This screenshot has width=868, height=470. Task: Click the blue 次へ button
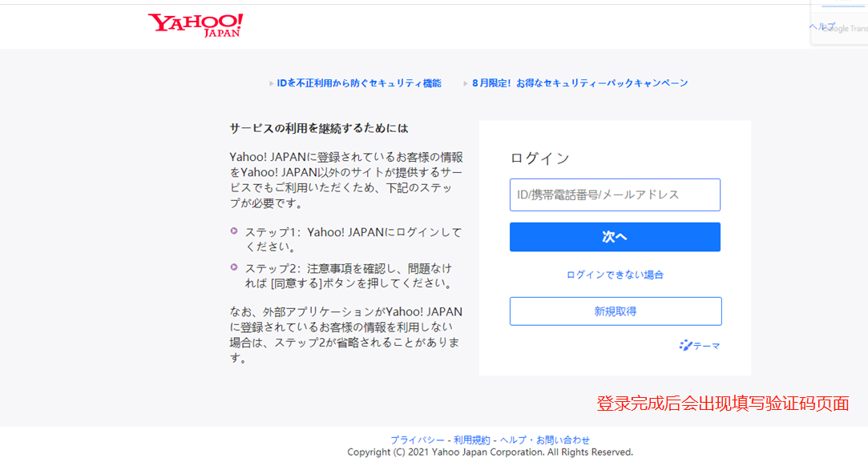click(615, 237)
